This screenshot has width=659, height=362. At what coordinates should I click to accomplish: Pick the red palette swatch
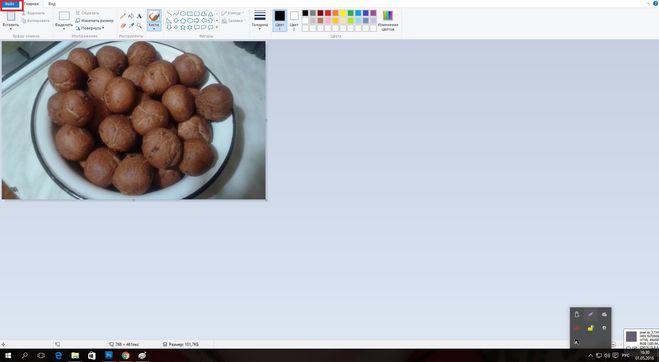(328, 13)
